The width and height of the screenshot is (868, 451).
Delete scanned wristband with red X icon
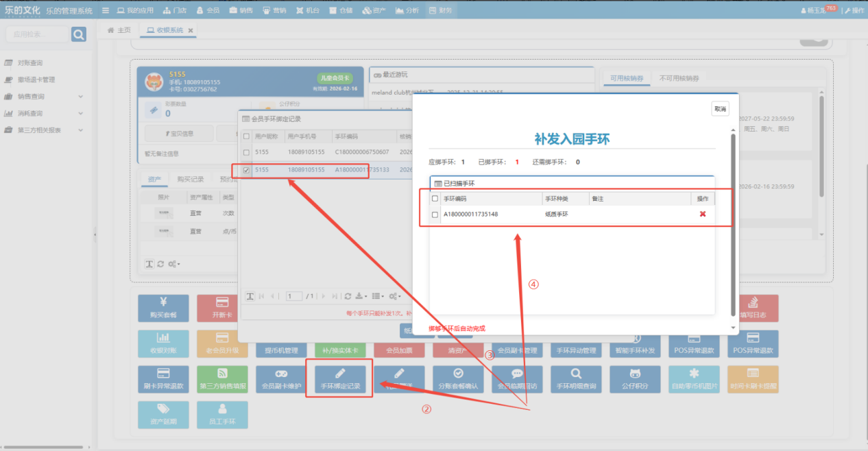[x=702, y=215]
